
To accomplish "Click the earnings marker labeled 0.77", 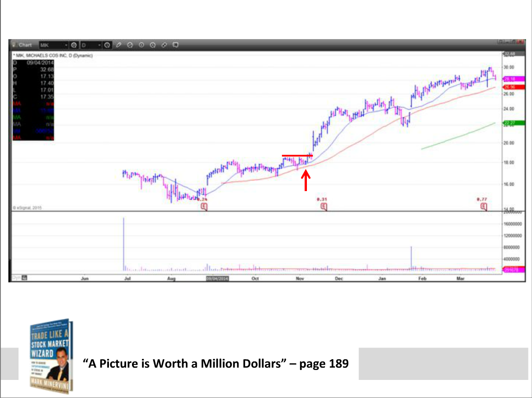I will click(x=484, y=207).
